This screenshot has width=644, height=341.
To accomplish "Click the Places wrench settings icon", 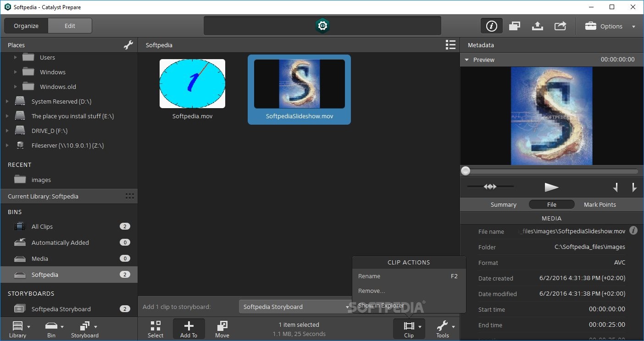I will (x=128, y=45).
